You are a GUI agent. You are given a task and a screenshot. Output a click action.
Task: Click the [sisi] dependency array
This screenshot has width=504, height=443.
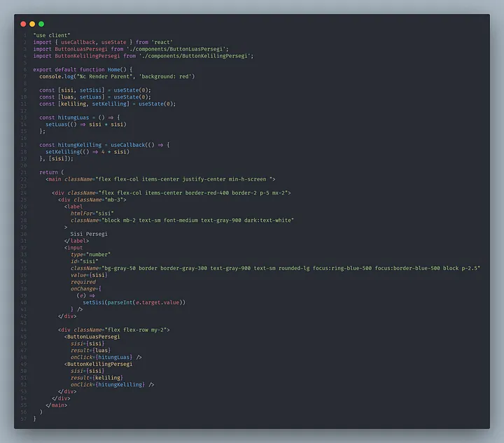click(x=58, y=159)
